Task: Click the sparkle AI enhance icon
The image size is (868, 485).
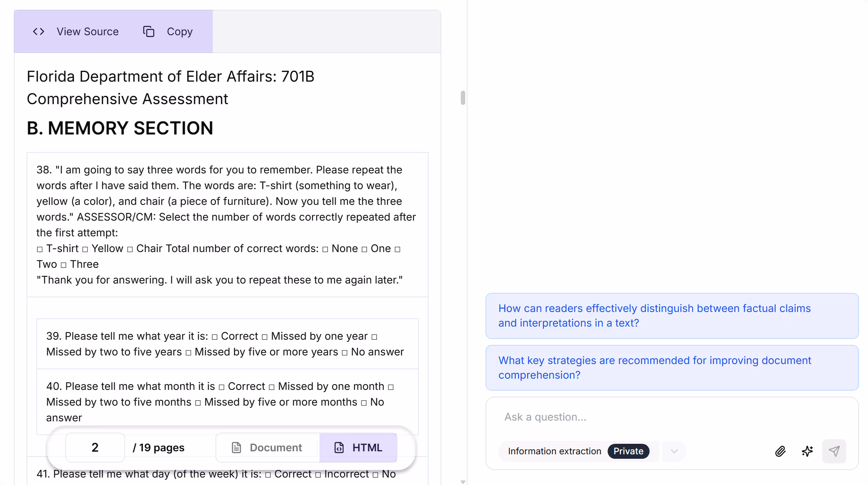Action: pos(807,451)
